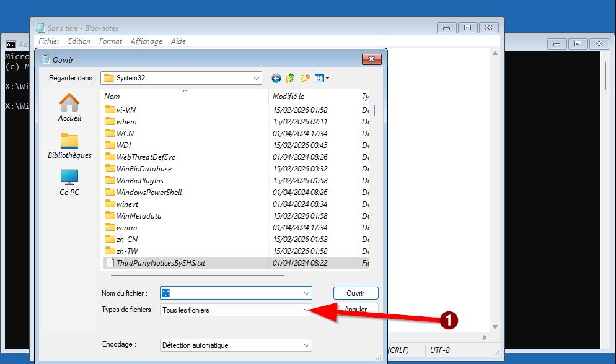This screenshot has width=616, height=364.
Task: Open the Encodage dropdown list
Action: coord(306,345)
